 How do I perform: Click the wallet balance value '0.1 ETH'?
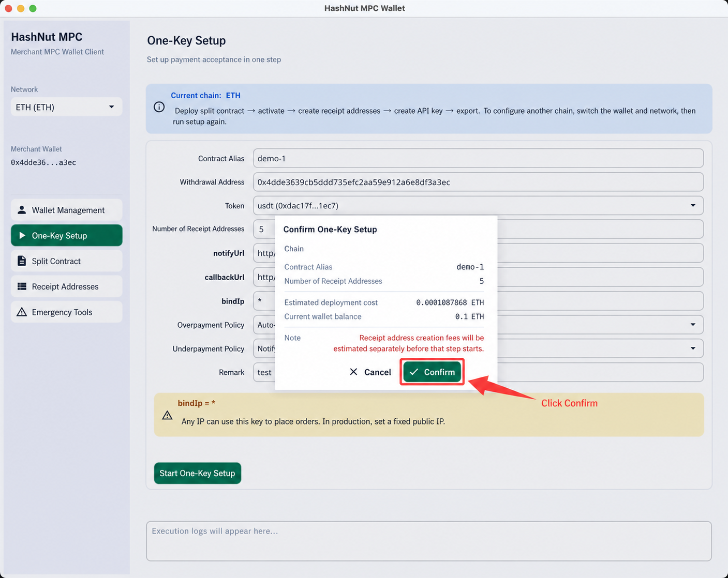tap(470, 316)
